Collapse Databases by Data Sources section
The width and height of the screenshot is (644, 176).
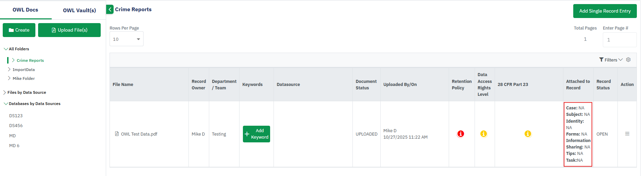point(6,104)
